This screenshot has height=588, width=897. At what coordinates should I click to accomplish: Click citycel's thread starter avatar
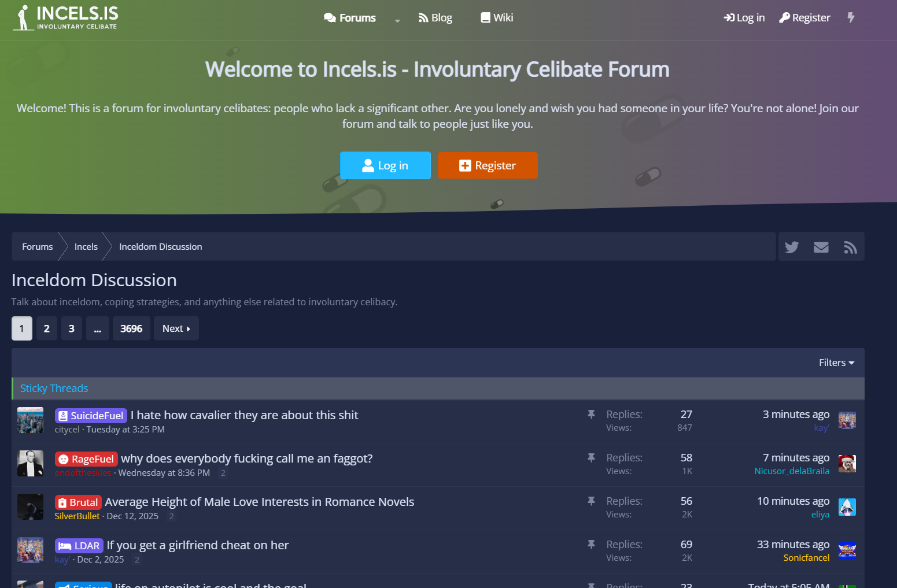click(31, 420)
